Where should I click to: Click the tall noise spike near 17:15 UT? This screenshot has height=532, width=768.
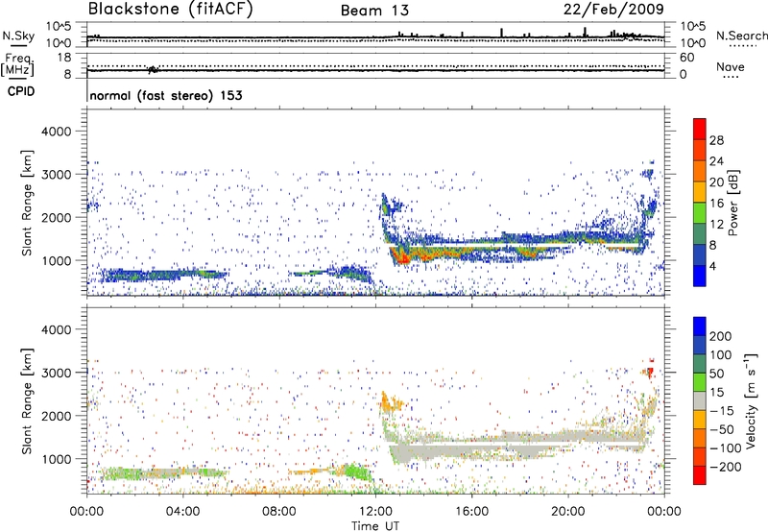[501, 33]
